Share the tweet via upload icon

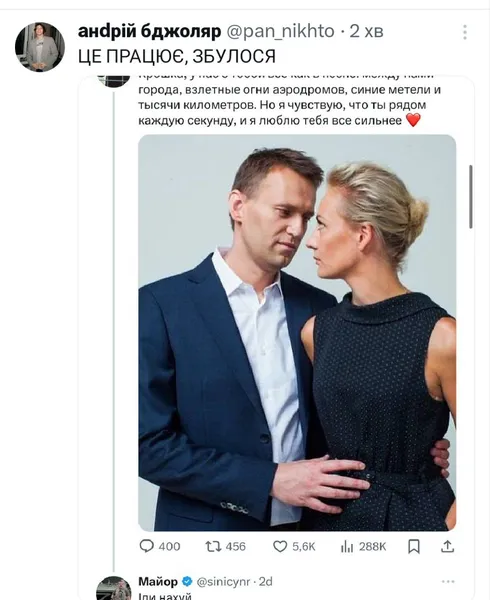click(447, 546)
